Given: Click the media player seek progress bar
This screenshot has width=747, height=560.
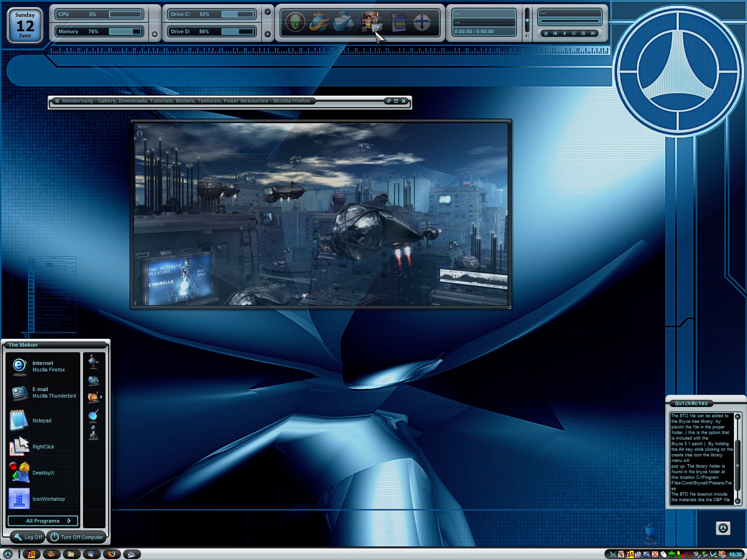Looking at the screenshot, I should (570, 21).
